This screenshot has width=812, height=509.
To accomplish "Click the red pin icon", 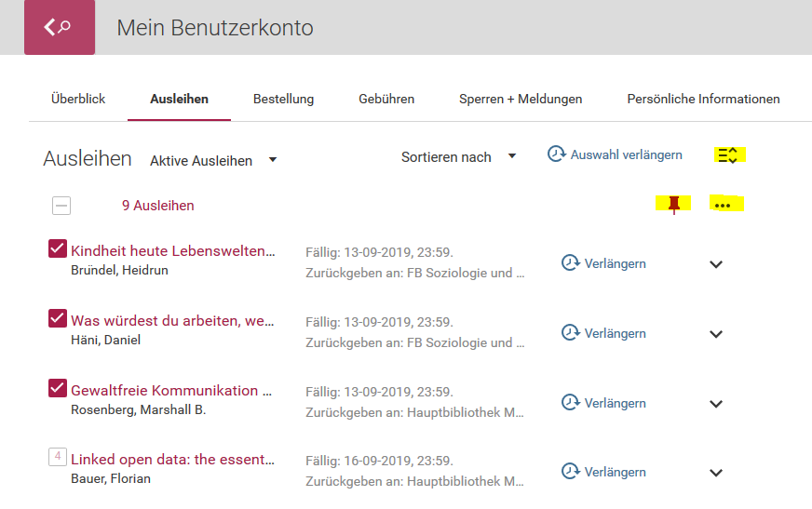I will point(674,205).
